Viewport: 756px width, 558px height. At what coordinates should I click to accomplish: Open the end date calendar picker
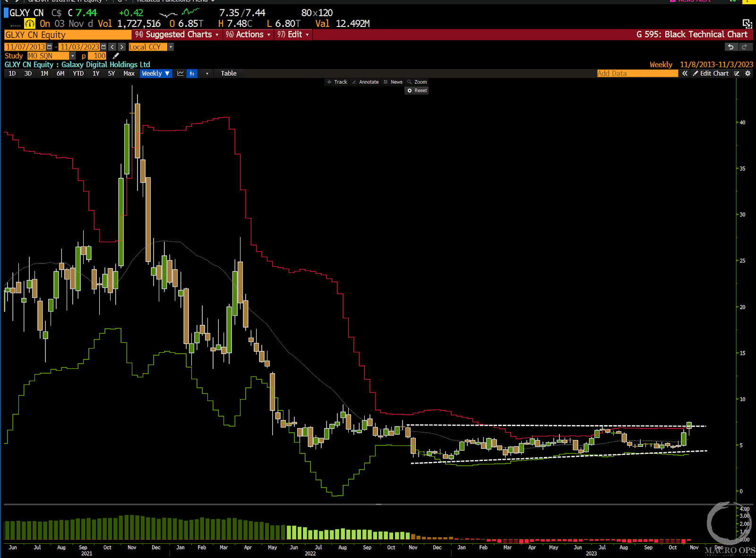[x=103, y=47]
